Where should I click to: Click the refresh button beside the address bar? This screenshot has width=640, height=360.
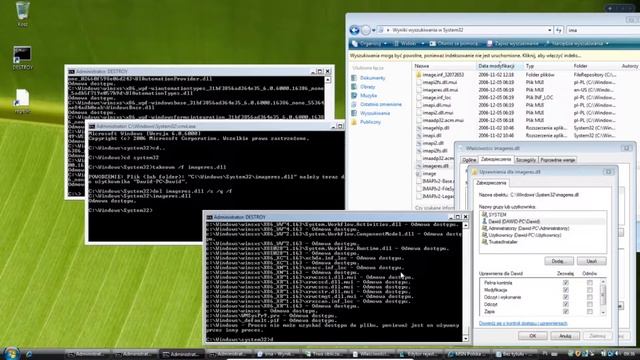559,30
